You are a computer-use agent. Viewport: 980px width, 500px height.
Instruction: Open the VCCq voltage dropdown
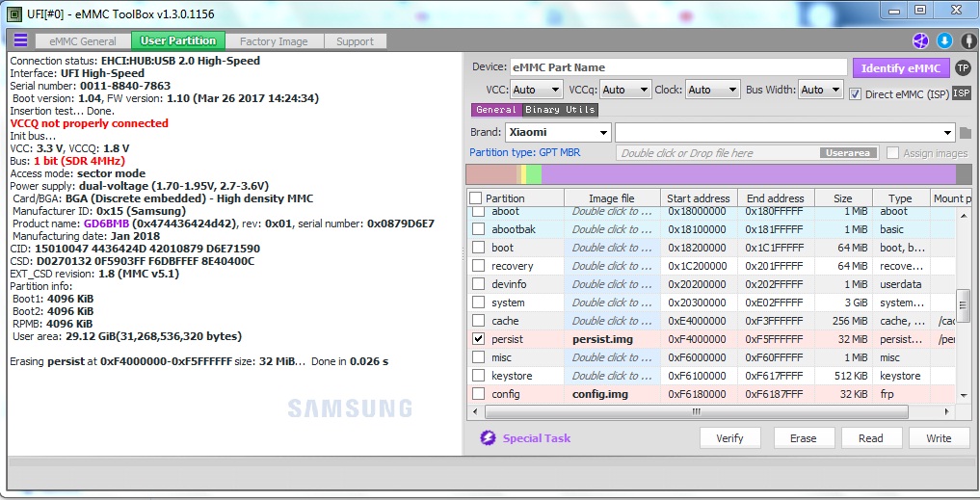[625, 90]
